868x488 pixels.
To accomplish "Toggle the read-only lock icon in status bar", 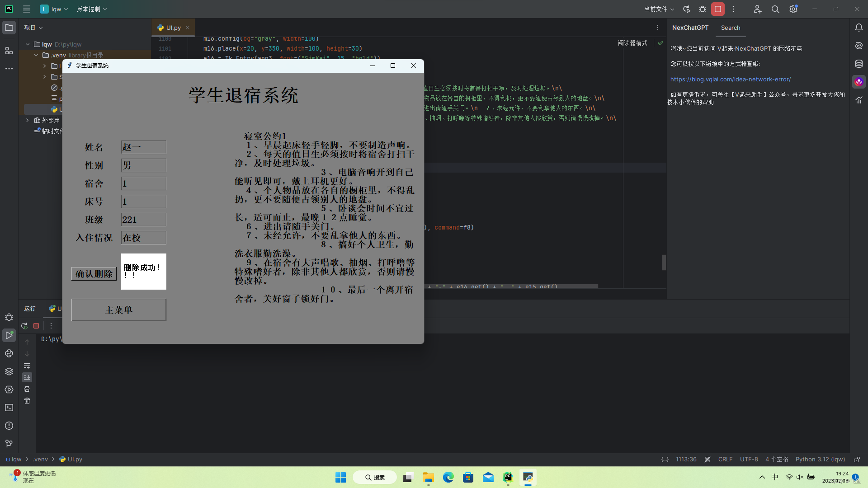I will point(857,459).
